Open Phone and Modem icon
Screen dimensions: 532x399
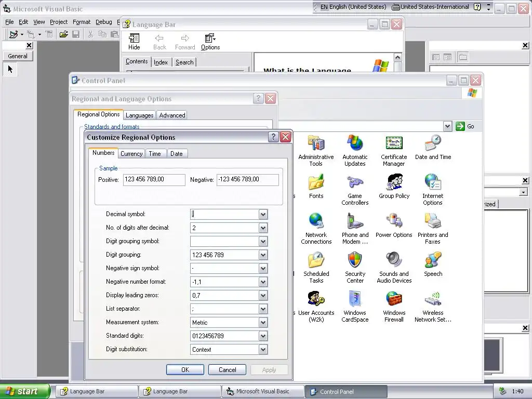[355, 229]
